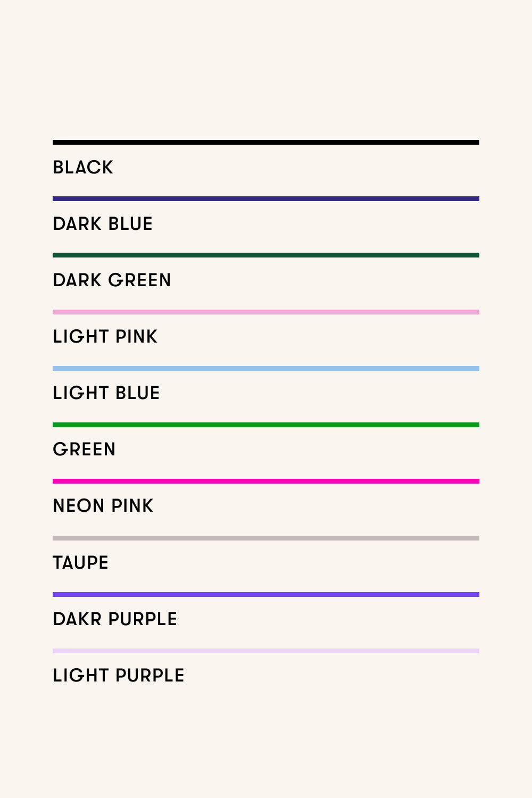Click the DARK GREEN label
532x798 pixels.
[x=112, y=280]
